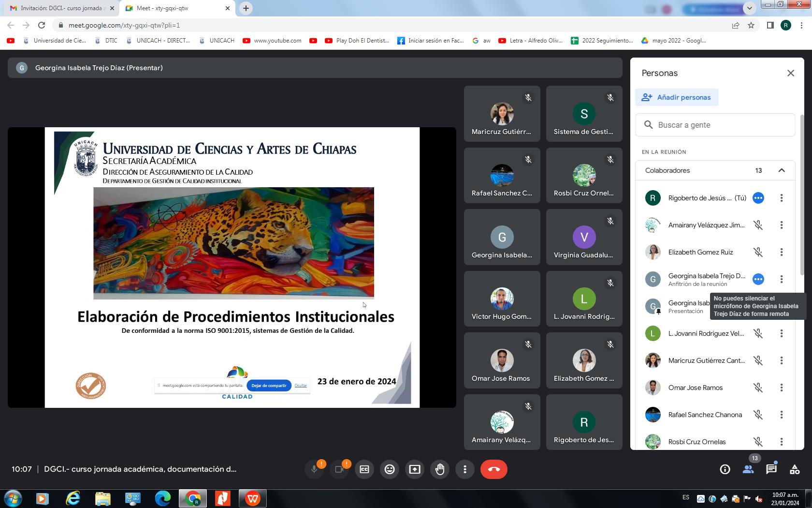Open more actions for Amairany Velázquez

pyautogui.click(x=782, y=225)
